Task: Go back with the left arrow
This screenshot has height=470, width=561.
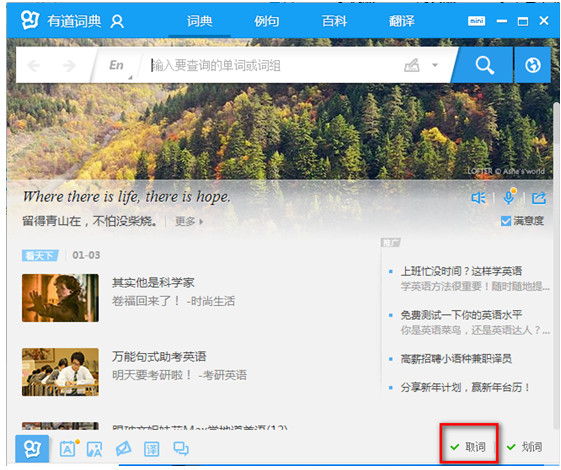Action: pos(34,65)
